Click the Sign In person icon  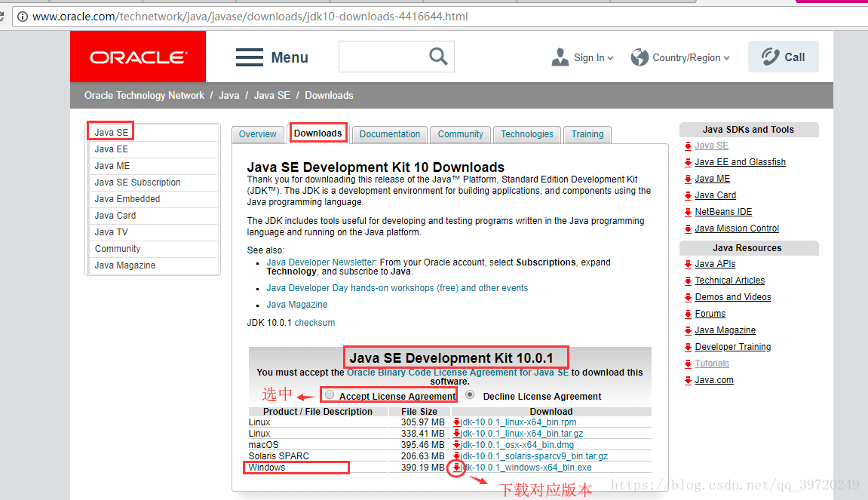coord(560,57)
